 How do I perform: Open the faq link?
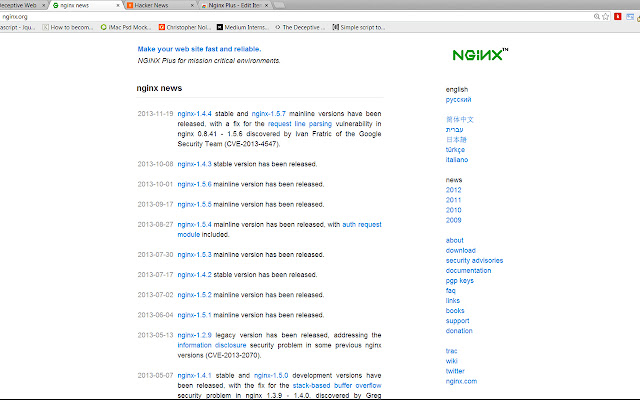(451, 291)
